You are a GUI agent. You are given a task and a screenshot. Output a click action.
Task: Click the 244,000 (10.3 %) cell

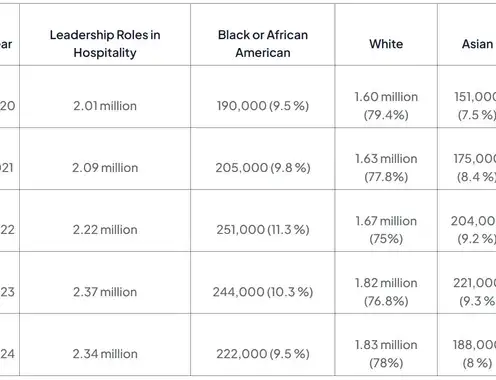[x=263, y=292]
